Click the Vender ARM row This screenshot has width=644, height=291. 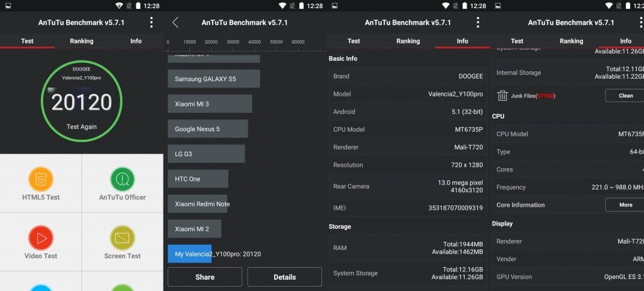(x=568, y=259)
